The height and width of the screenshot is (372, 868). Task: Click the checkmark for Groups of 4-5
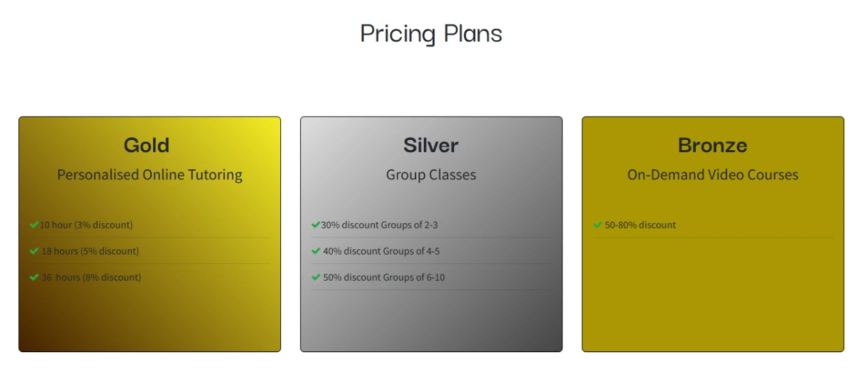[x=315, y=251]
